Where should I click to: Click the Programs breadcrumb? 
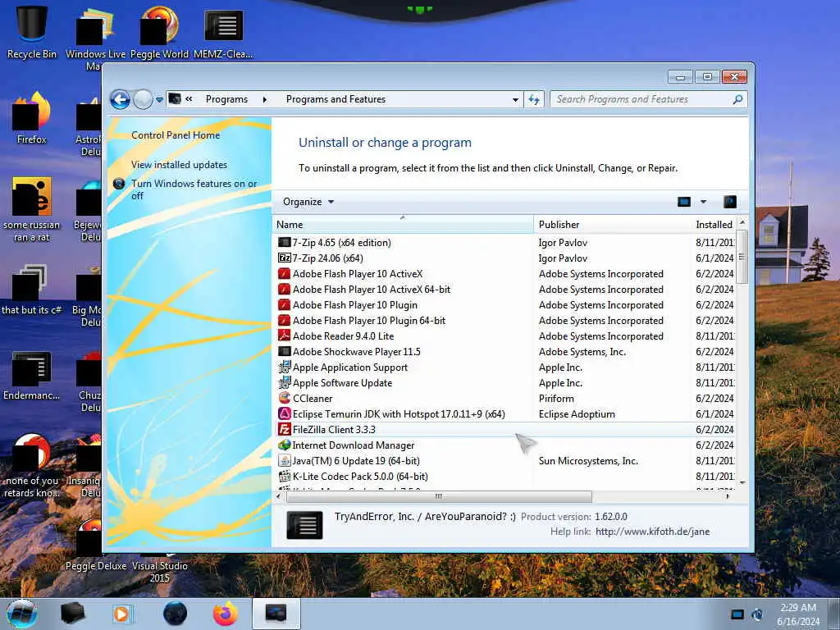point(226,99)
